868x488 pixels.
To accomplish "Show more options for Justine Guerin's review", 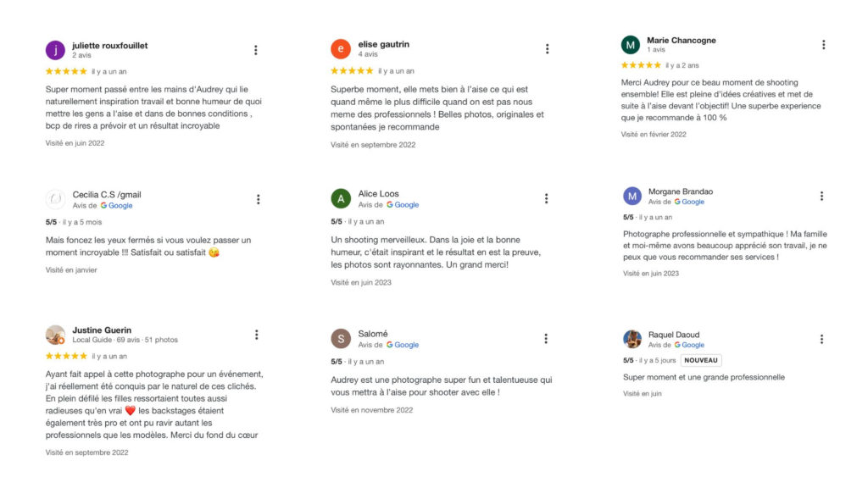I will (256, 335).
